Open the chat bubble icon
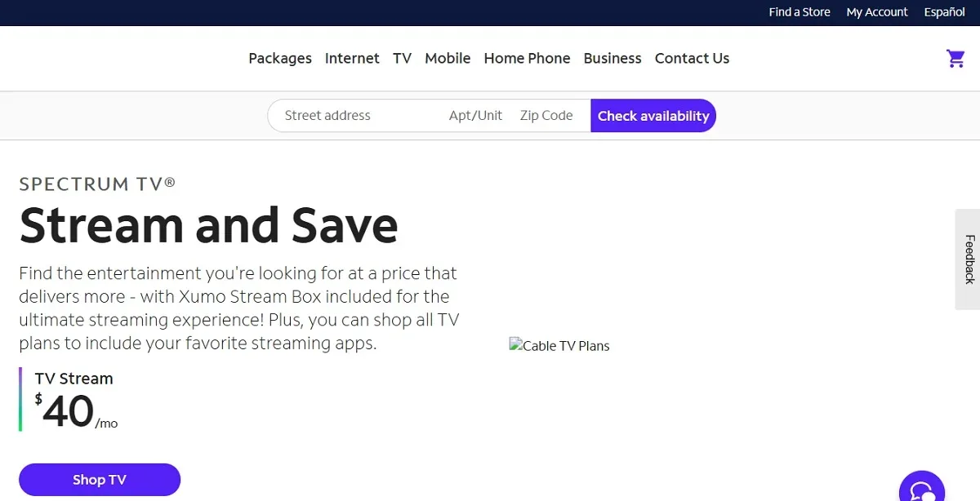The image size is (980, 501). 922,486
